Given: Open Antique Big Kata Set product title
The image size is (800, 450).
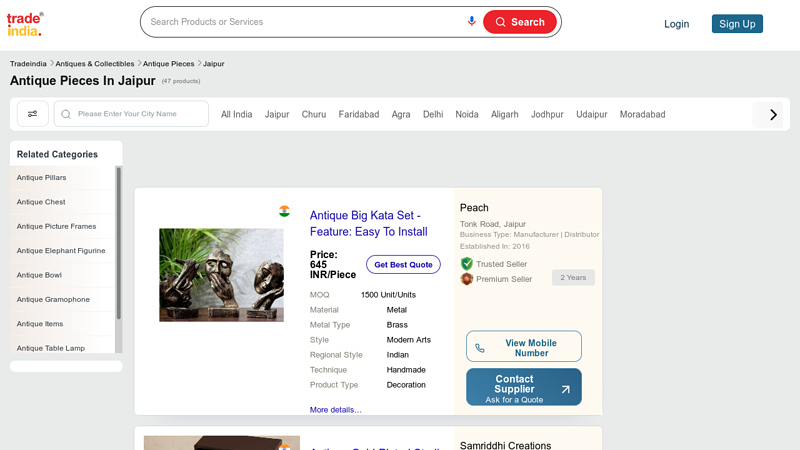Looking at the screenshot, I should (369, 223).
